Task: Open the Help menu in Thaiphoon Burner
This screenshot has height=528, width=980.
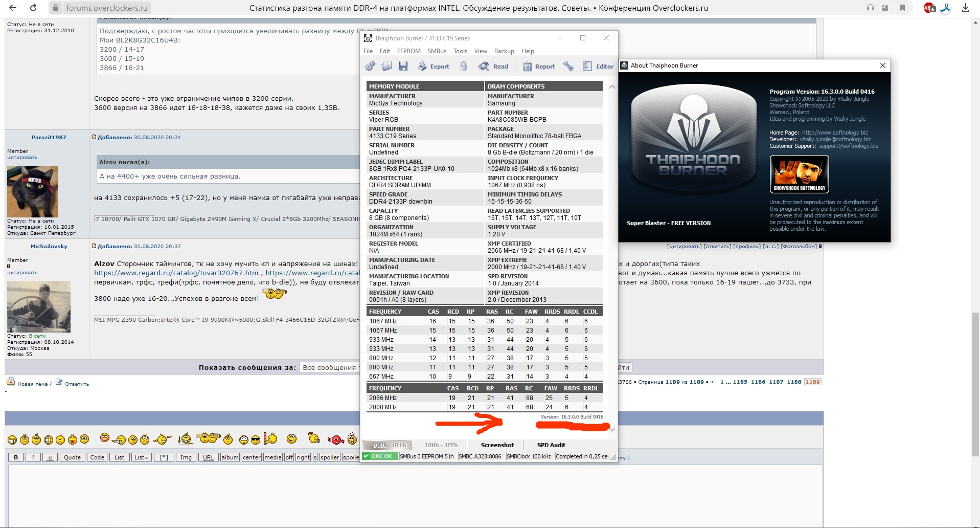Action: pos(528,51)
